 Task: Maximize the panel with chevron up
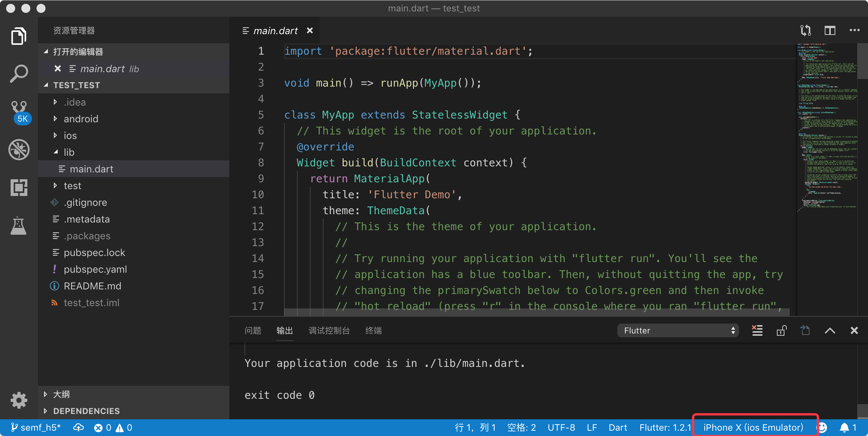[x=830, y=330]
